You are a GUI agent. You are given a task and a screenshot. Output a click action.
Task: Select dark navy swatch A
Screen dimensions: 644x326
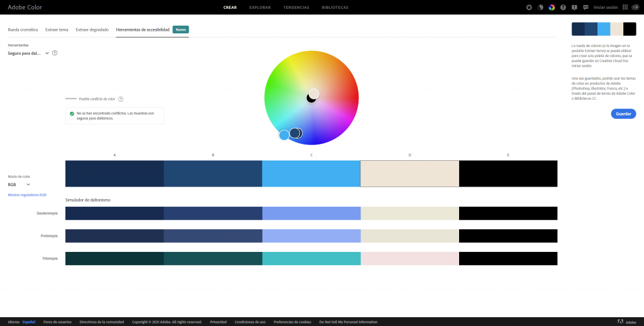[x=114, y=173]
